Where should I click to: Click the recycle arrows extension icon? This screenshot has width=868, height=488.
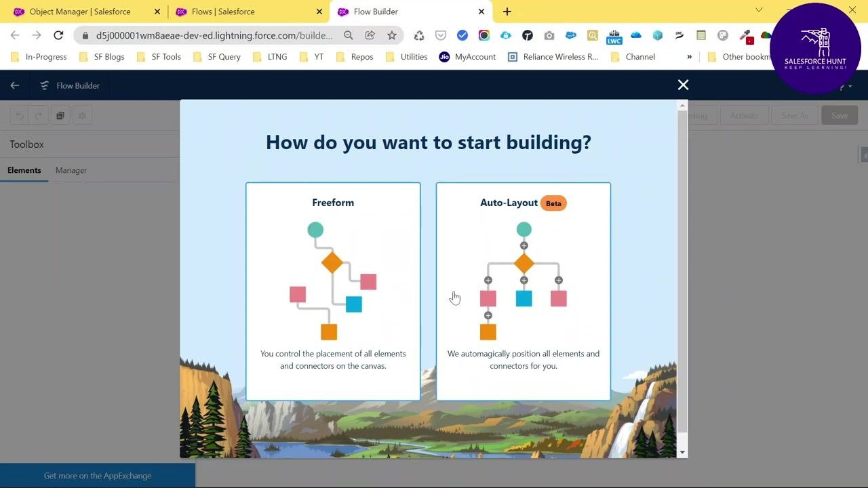(x=419, y=35)
